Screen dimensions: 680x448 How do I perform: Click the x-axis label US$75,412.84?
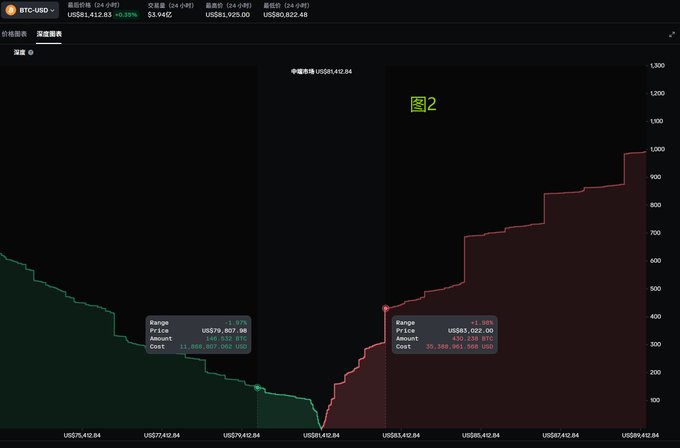point(82,435)
